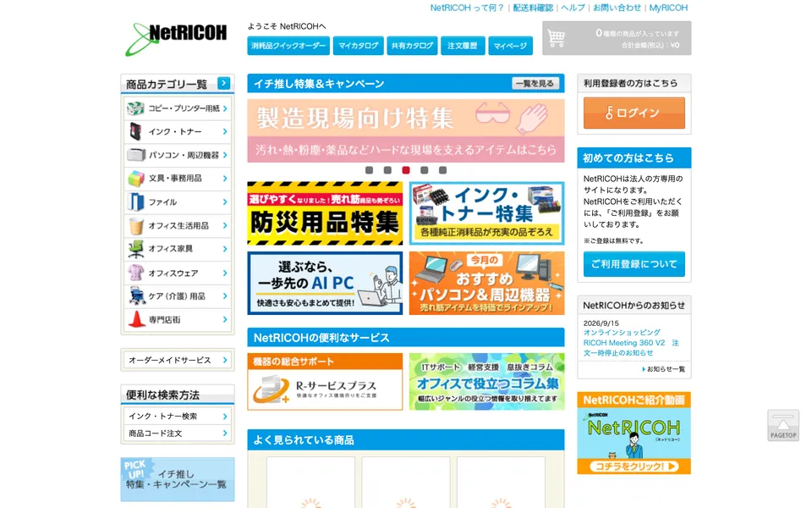
Task: Expand 専門店街 chevron
Action: click(225, 319)
